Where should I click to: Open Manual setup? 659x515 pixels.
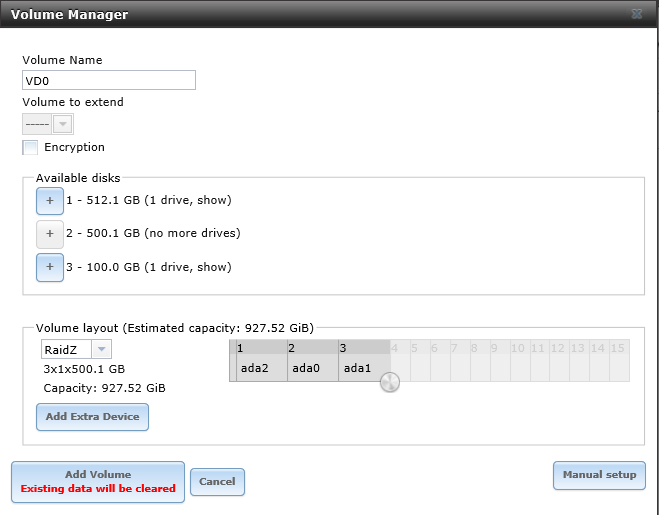click(599, 475)
